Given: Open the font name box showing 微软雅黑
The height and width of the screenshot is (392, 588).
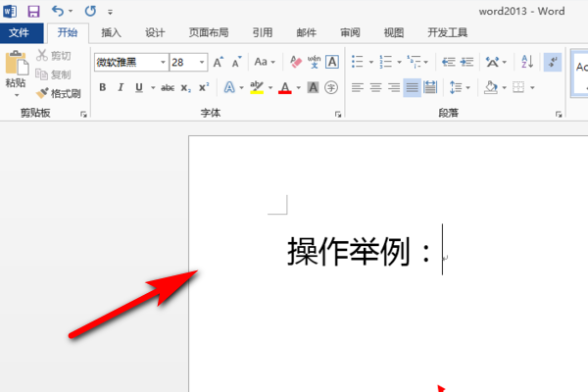Looking at the screenshot, I should coord(131,62).
